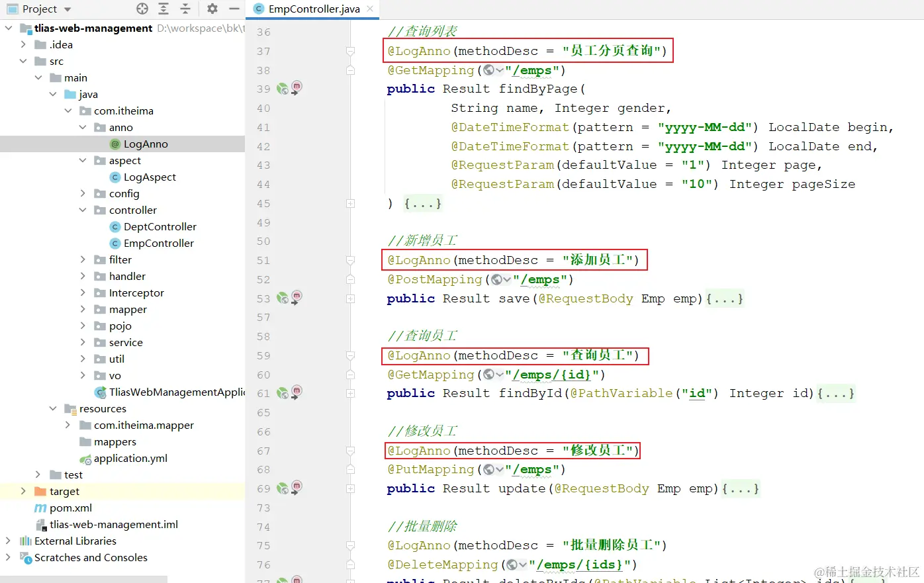Screen dimensions: 924x583
Task: Collapse the anno package
Action: tap(83, 127)
